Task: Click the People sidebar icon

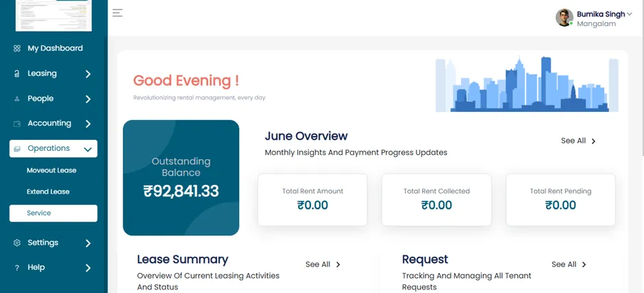Action: pyautogui.click(x=17, y=99)
